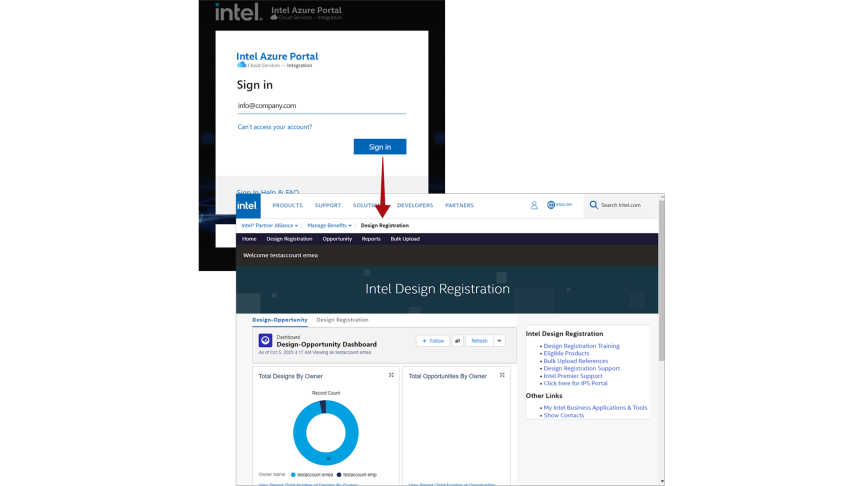Open Design Registration Training link

point(581,346)
